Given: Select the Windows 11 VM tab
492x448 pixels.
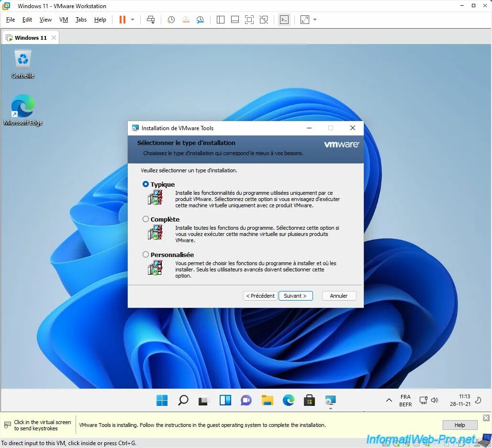Looking at the screenshot, I should point(31,38).
